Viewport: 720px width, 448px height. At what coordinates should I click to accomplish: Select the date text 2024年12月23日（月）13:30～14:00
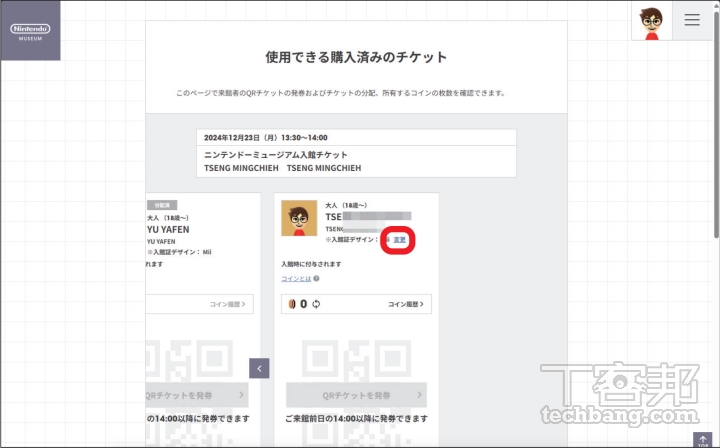tap(265, 138)
